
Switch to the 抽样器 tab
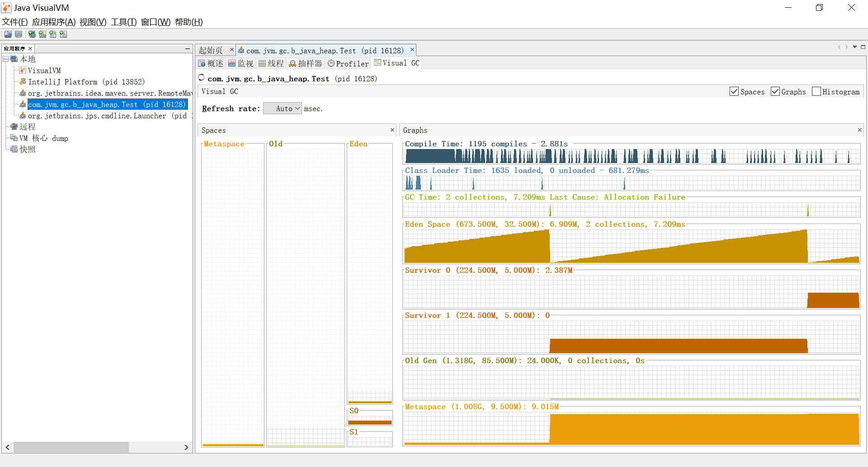306,64
